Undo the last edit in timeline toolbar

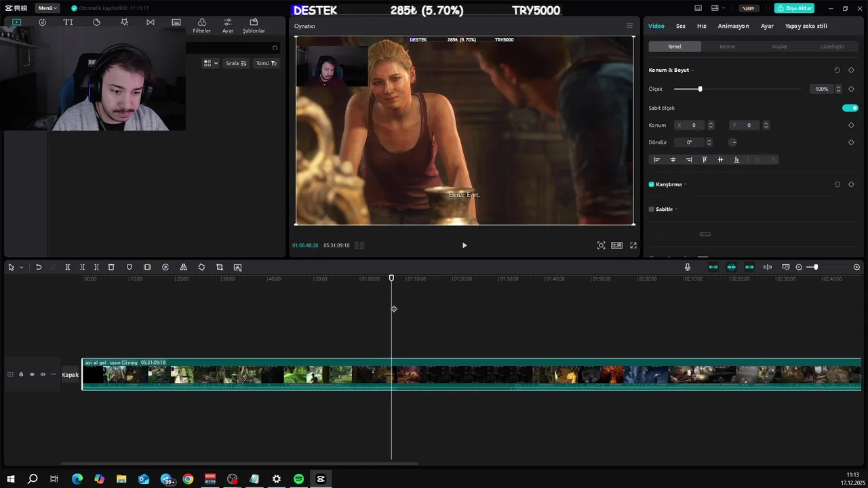[x=39, y=267]
